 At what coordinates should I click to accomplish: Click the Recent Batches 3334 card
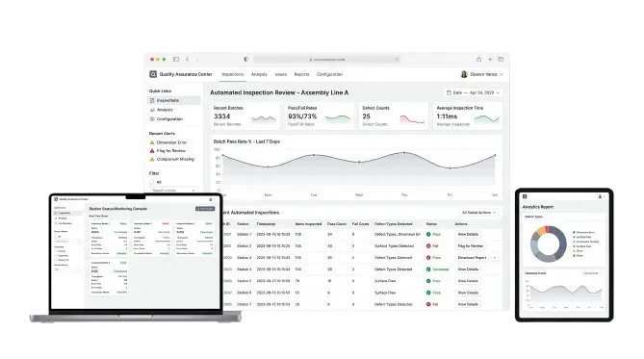pos(245,116)
